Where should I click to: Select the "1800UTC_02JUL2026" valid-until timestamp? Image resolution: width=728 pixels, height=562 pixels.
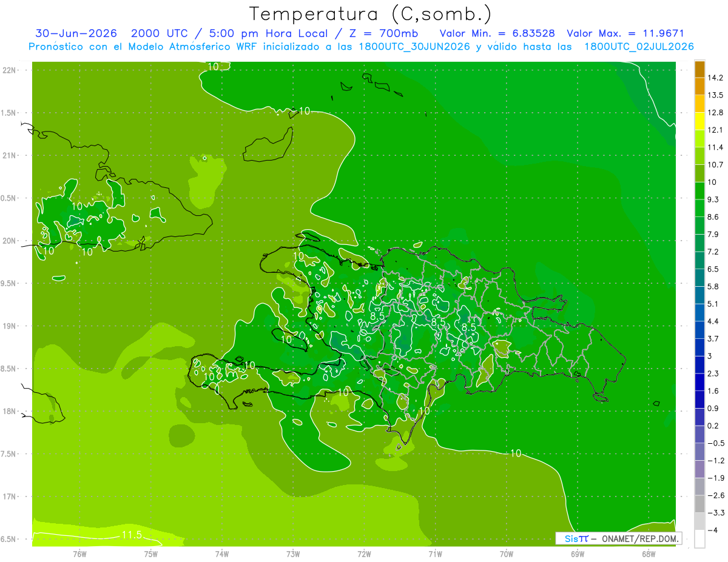[639, 47]
